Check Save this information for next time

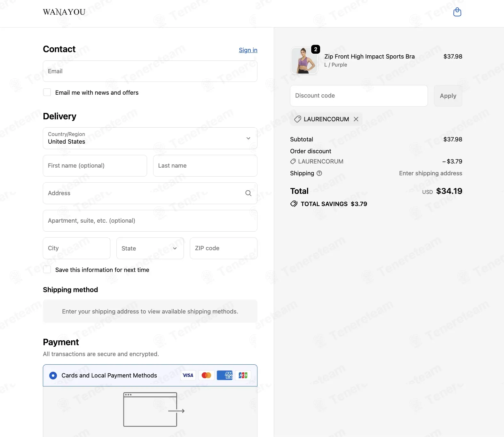coord(47,269)
